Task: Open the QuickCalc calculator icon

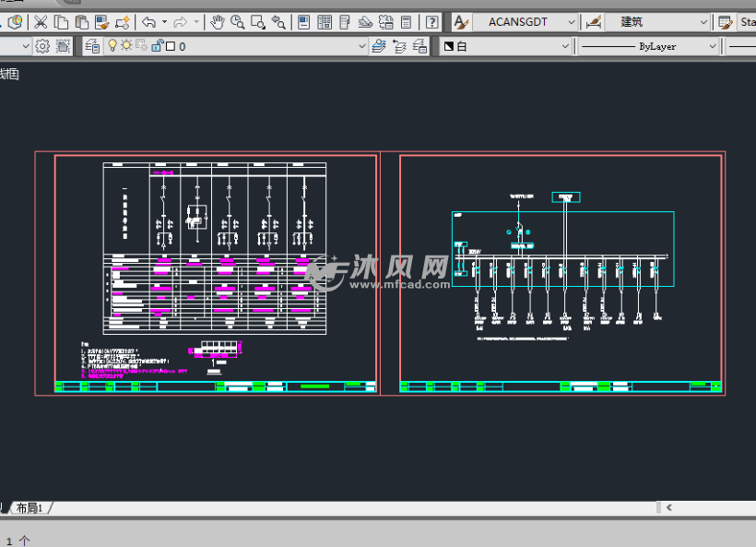Action: click(x=406, y=22)
